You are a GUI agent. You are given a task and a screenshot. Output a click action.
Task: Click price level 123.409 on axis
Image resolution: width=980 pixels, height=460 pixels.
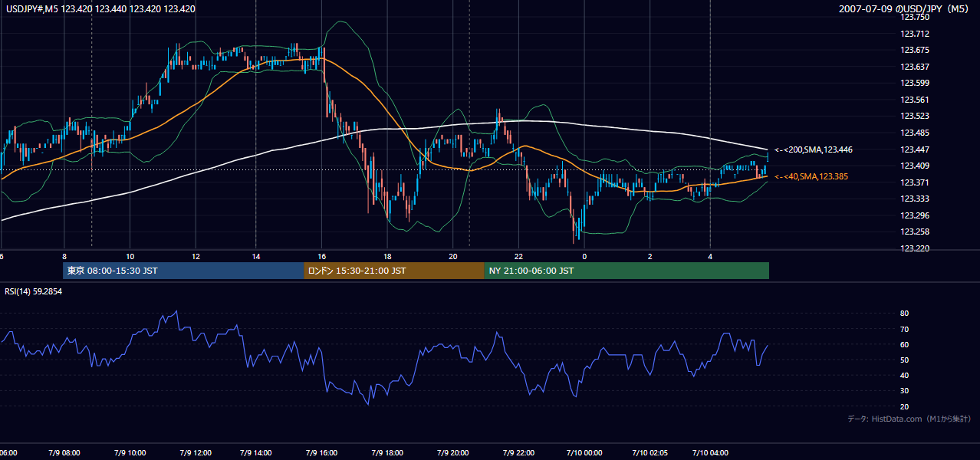pos(914,166)
